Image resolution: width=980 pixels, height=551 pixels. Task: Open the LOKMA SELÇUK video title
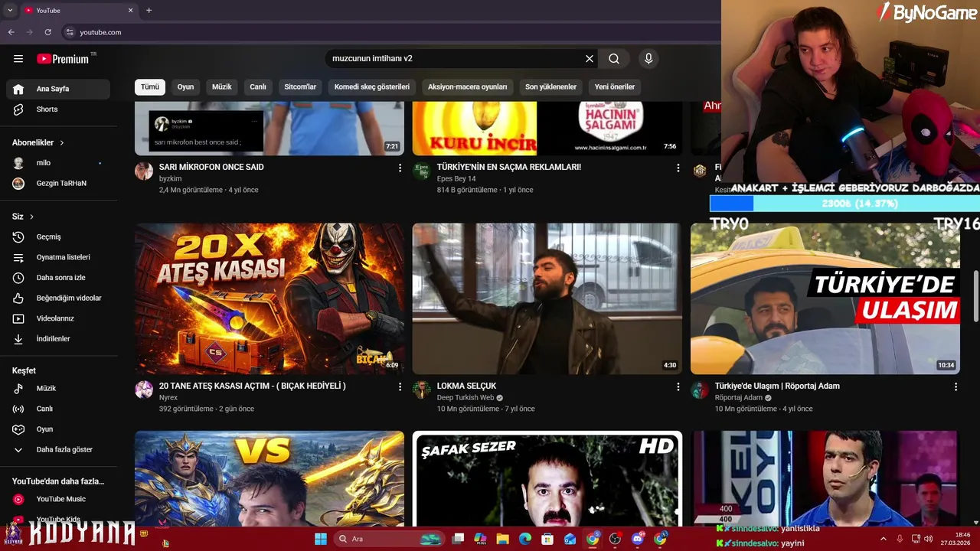click(466, 386)
